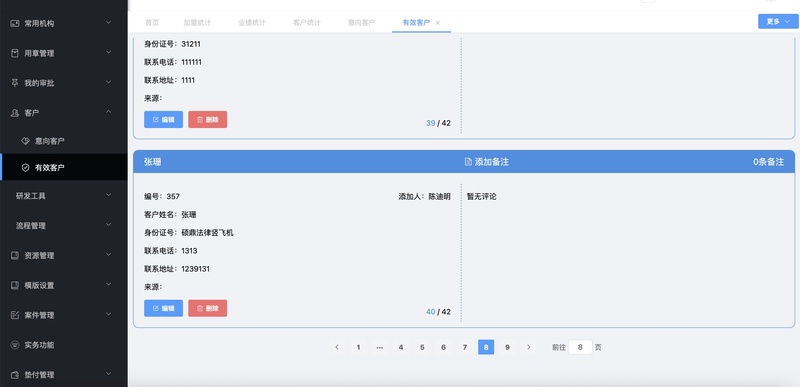Expand the 研发工具 menu chevron

(x=108, y=195)
